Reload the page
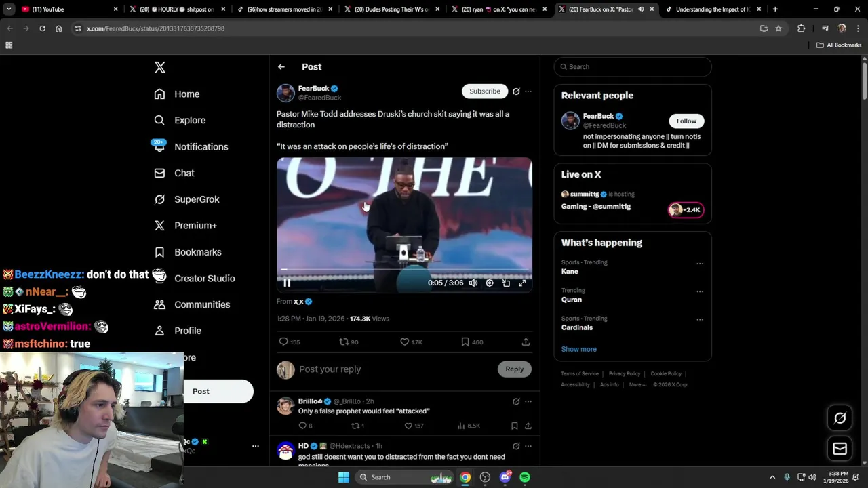Image resolution: width=868 pixels, height=488 pixels. (42, 28)
